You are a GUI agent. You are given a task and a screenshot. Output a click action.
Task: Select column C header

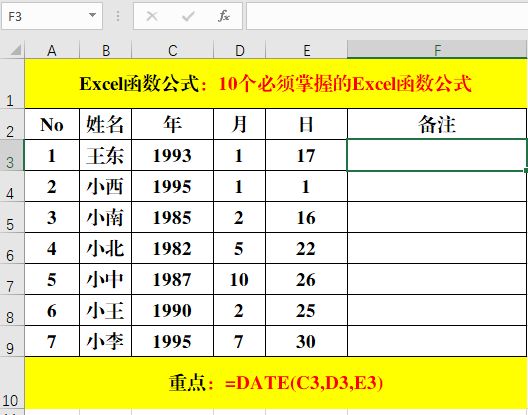(172, 51)
